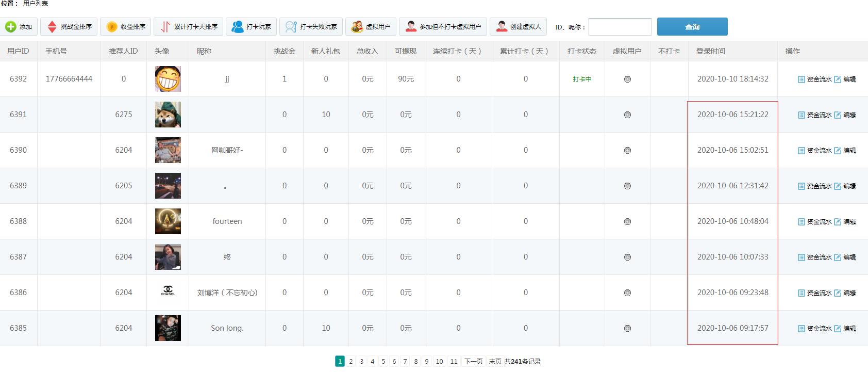Click avatar of user jj
Image resolution: width=868 pixels, height=372 pixels.
pyautogui.click(x=168, y=79)
